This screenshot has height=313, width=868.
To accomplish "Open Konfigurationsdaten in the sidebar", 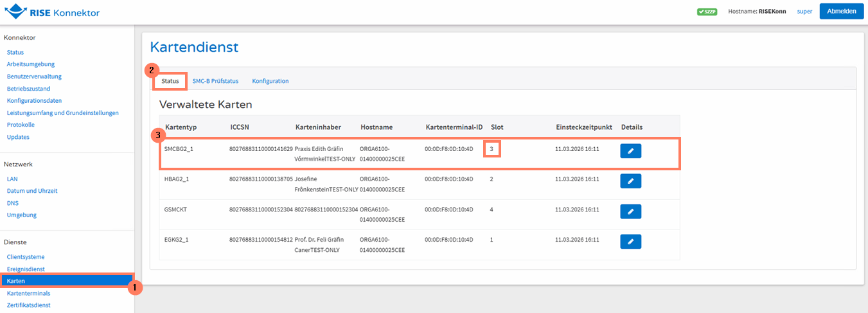I will (34, 101).
